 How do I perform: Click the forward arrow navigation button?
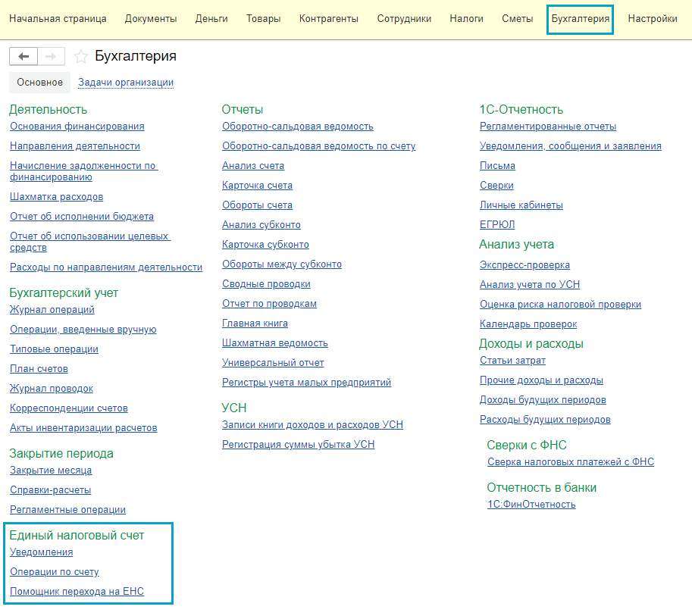tap(51, 57)
